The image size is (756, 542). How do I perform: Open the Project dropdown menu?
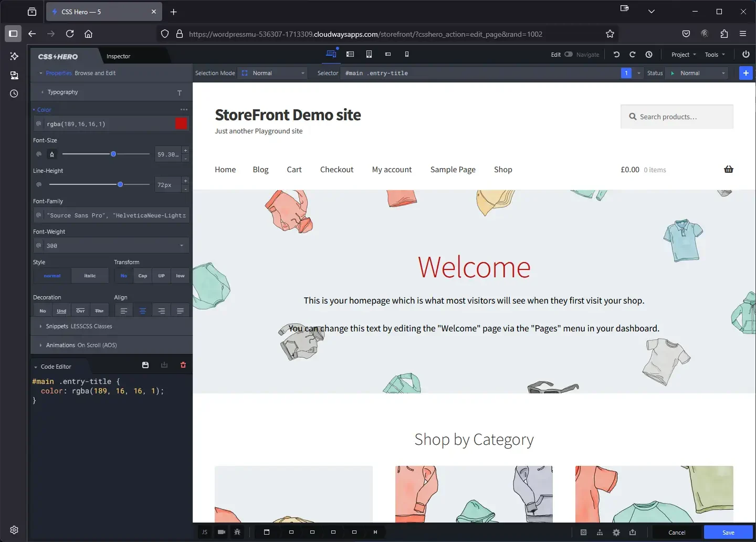684,55
